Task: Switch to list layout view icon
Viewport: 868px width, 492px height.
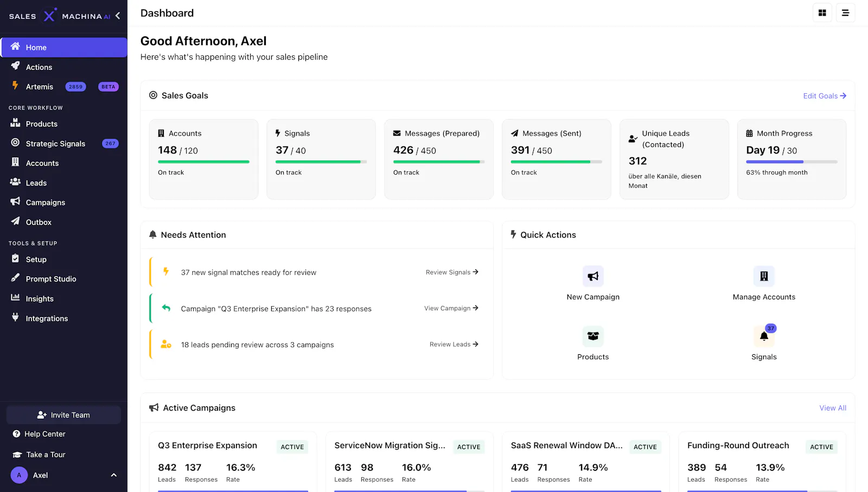Action: click(x=845, y=13)
